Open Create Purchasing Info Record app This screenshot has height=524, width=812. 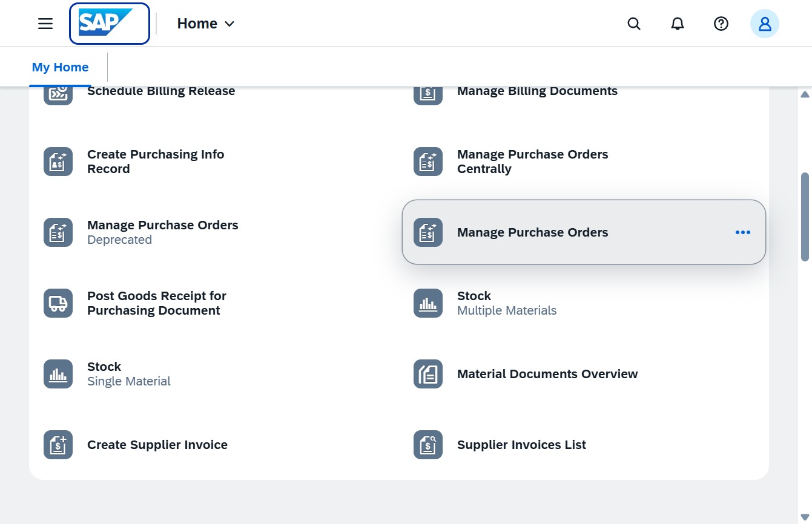pyautogui.click(x=156, y=162)
